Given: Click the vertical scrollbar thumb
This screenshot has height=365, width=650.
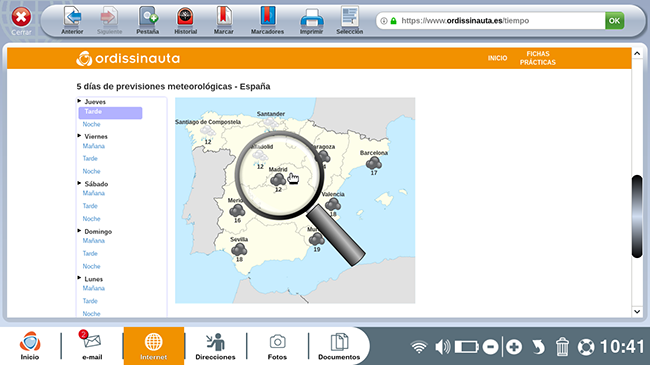Looking at the screenshot, I should coord(637,217).
